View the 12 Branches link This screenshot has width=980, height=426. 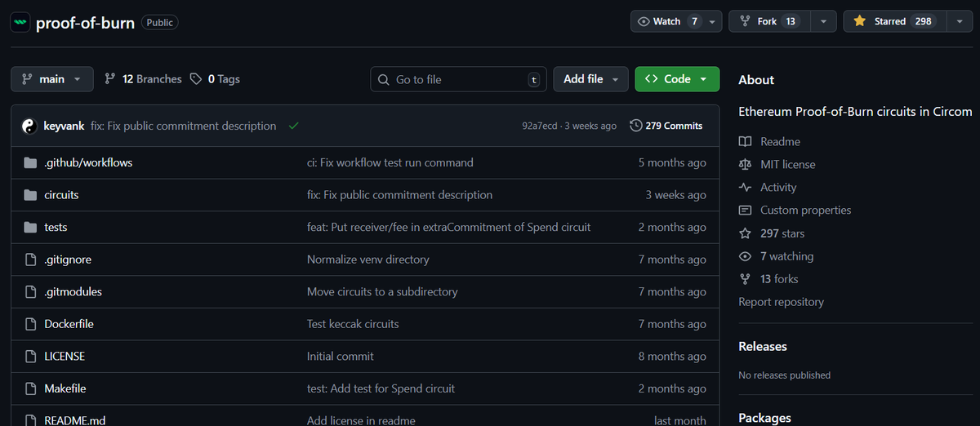point(144,79)
